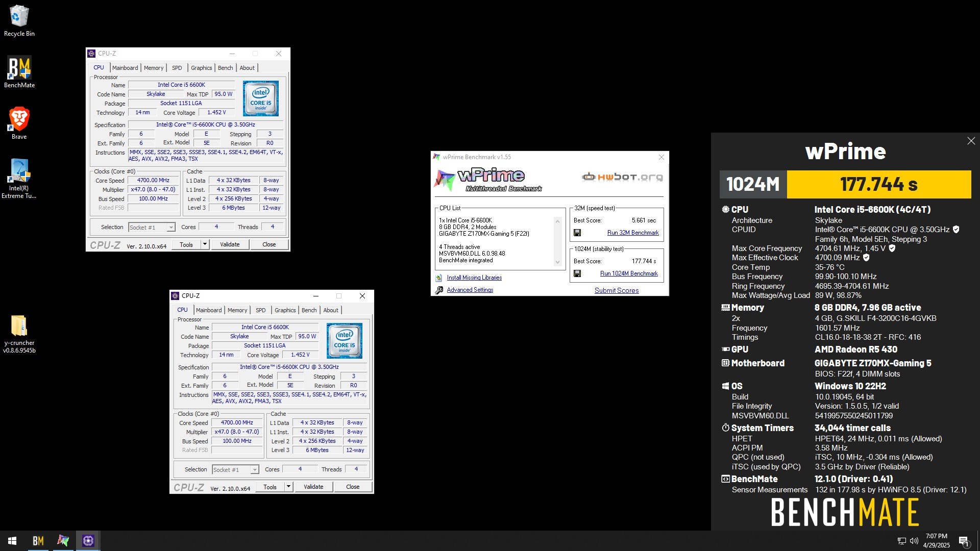Expand the Tools dropdown arrow in lower CPU-Z
The width and height of the screenshot is (980, 551).
(288, 487)
